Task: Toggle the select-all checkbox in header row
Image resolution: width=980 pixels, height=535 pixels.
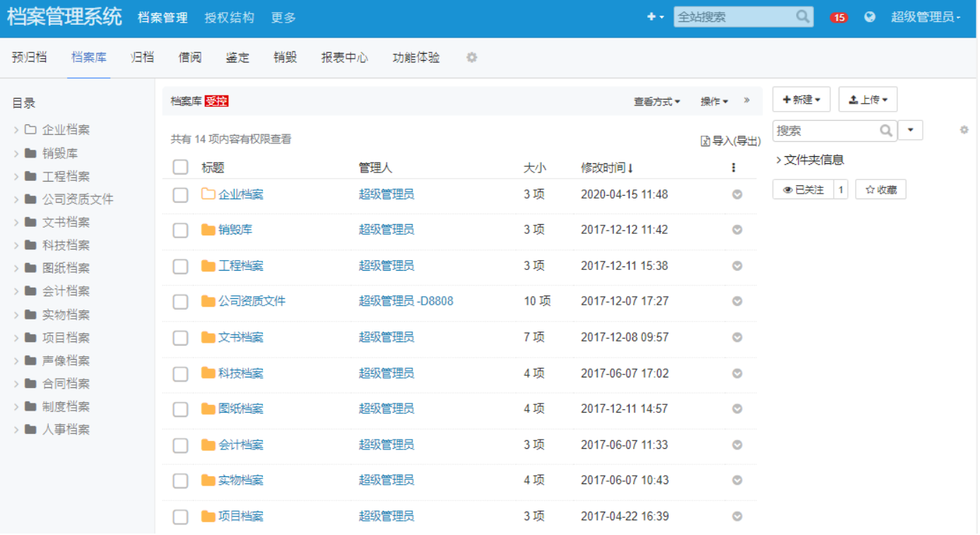Action: tap(181, 167)
